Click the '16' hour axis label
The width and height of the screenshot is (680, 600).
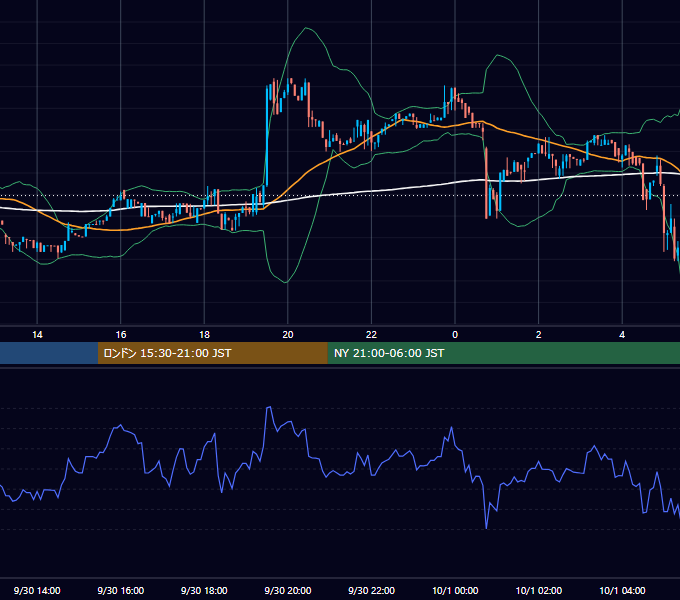[121, 335]
